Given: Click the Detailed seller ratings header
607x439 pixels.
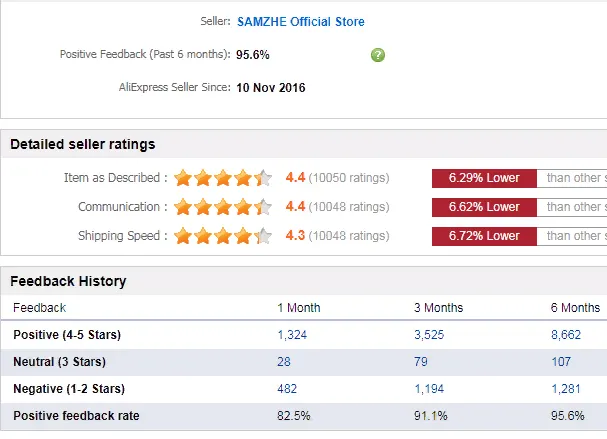Looking at the screenshot, I should pyautogui.click(x=82, y=144).
